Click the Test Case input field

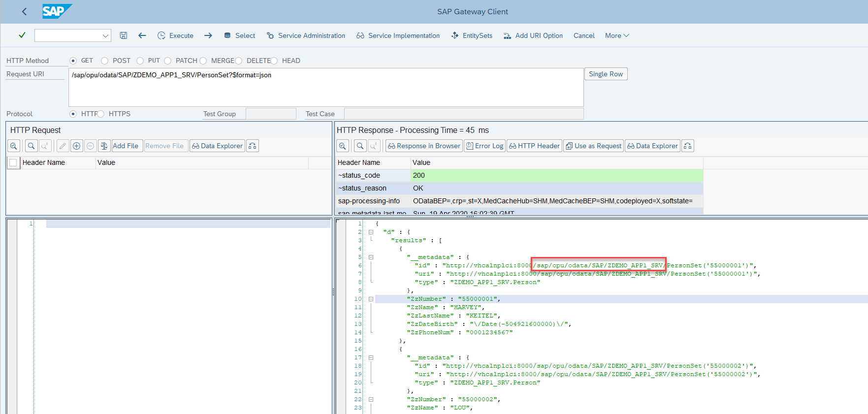(x=464, y=114)
